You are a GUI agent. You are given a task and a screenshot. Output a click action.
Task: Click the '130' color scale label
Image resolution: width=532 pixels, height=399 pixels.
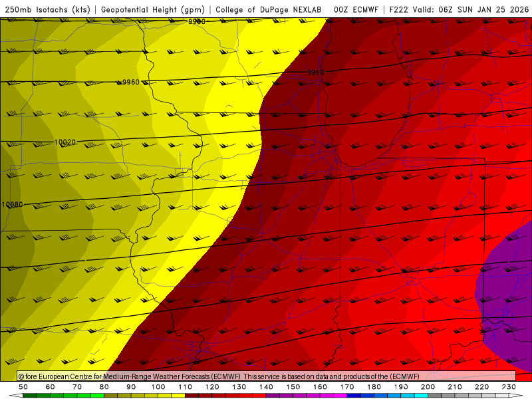coord(239,387)
